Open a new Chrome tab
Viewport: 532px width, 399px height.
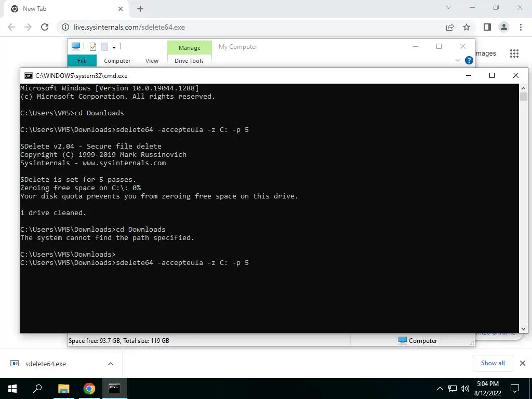tap(140, 9)
